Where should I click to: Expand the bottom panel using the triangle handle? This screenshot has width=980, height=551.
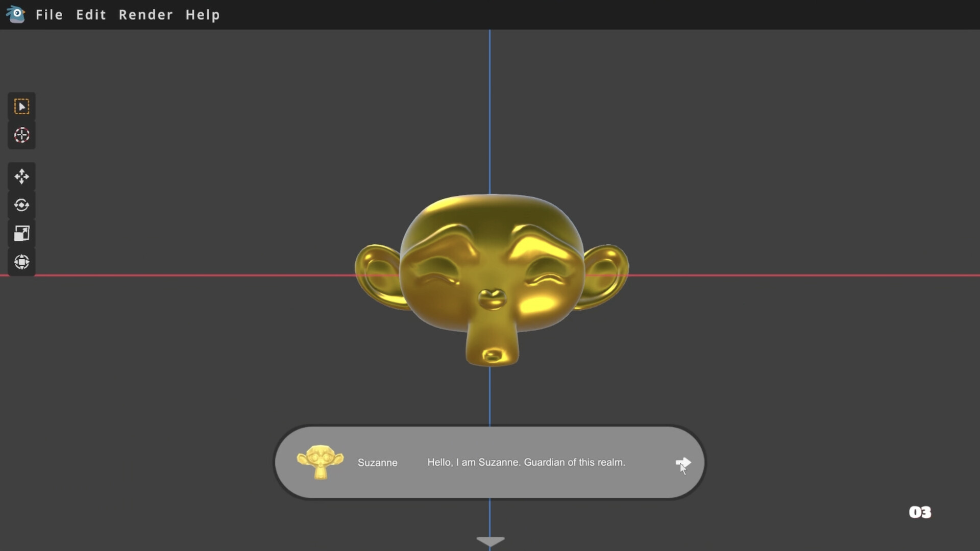tap(490, 541)
